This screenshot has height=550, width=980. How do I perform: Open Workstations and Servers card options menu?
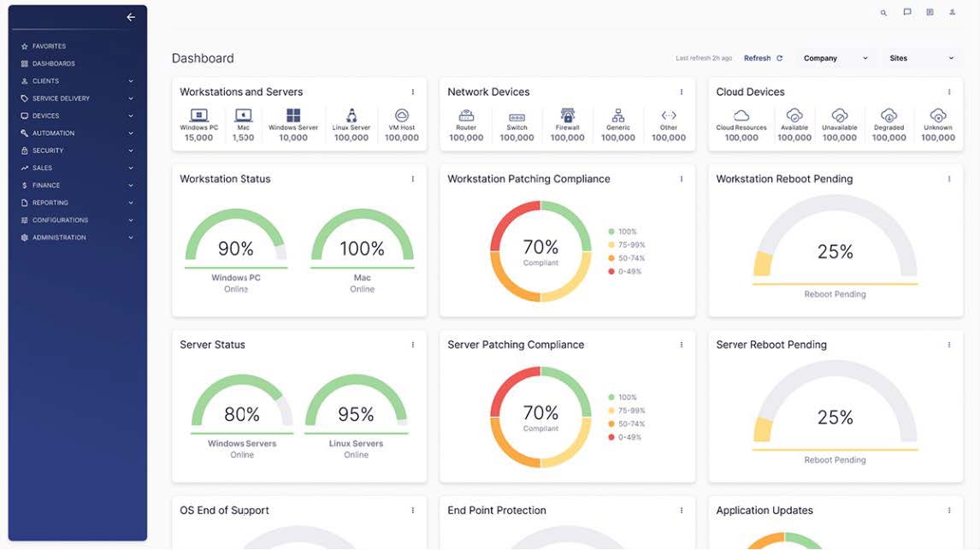point(412,92)
